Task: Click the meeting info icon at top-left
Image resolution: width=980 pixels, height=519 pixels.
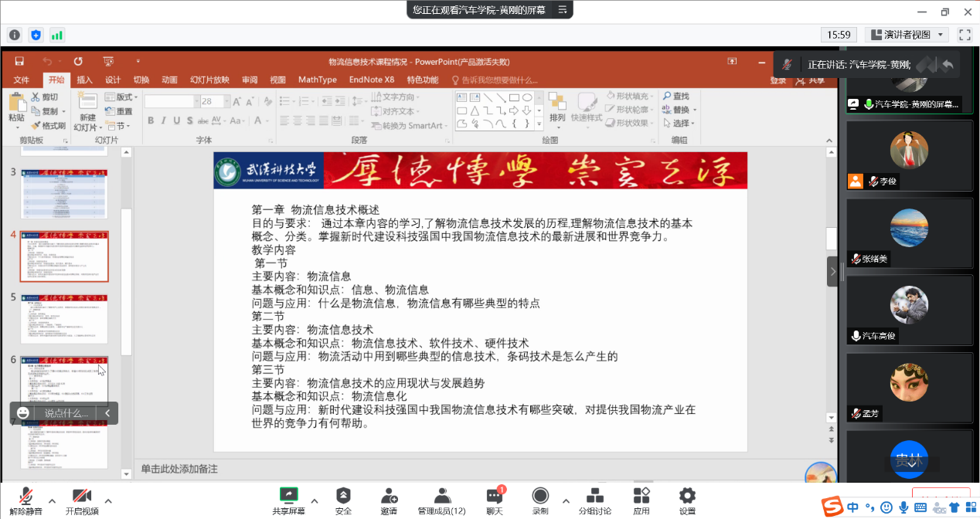Action: (x=15, y=35)
